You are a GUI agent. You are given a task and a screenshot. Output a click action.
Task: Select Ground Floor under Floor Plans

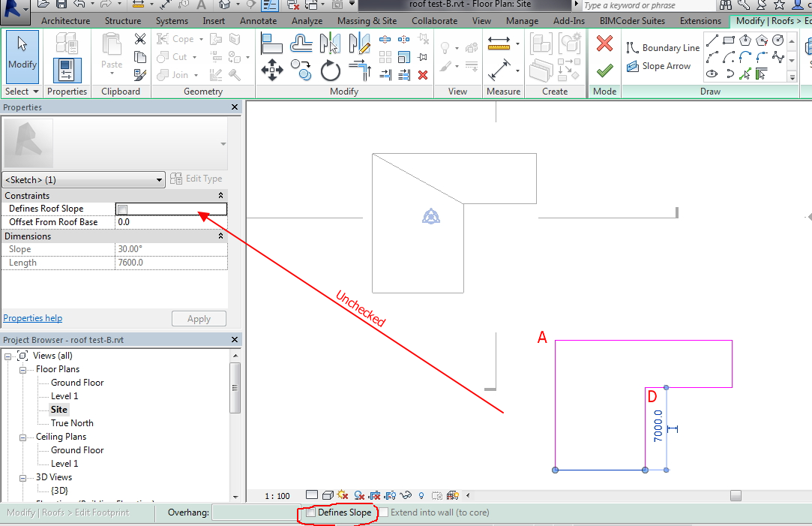pos(77,383)
